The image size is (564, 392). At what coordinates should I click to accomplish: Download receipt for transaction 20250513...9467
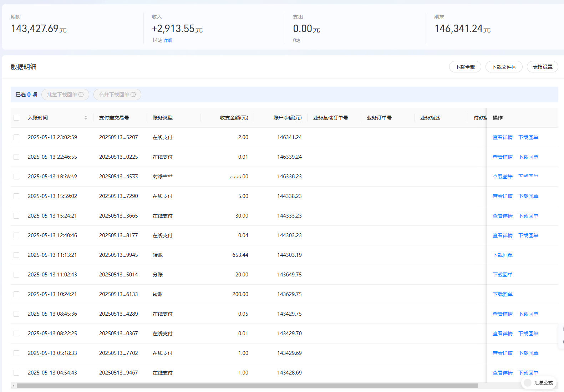(x=528, y=373)
